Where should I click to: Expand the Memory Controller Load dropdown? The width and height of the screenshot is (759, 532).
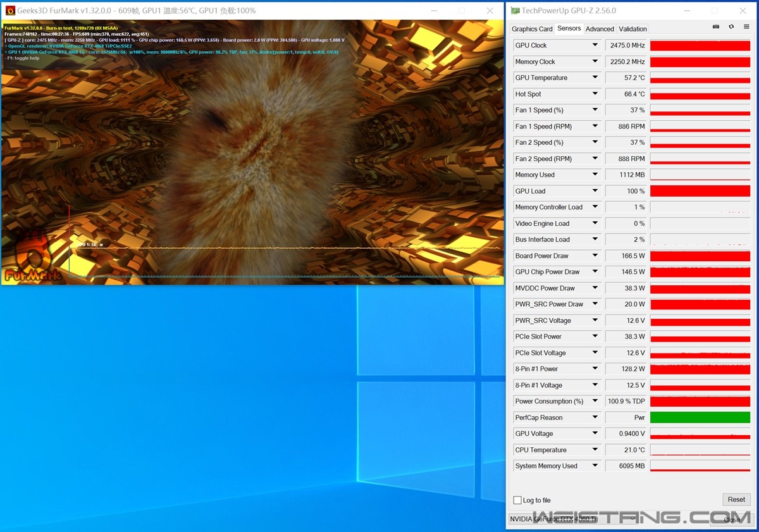click(595, 207)
